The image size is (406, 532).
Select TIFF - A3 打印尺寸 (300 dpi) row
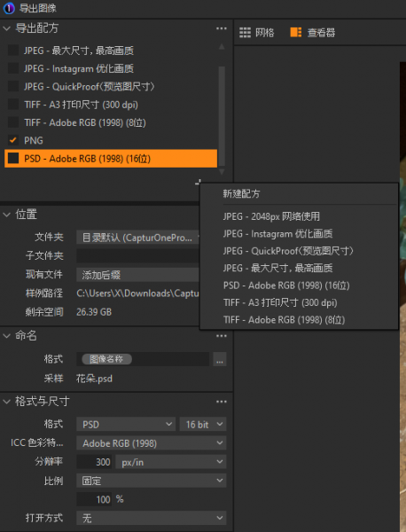[111, 104]
